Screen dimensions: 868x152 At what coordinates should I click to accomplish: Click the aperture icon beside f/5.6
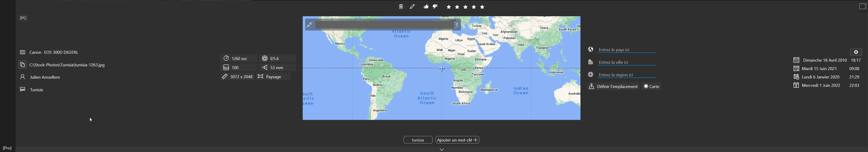pyautogui.click(x=265, y=58)
